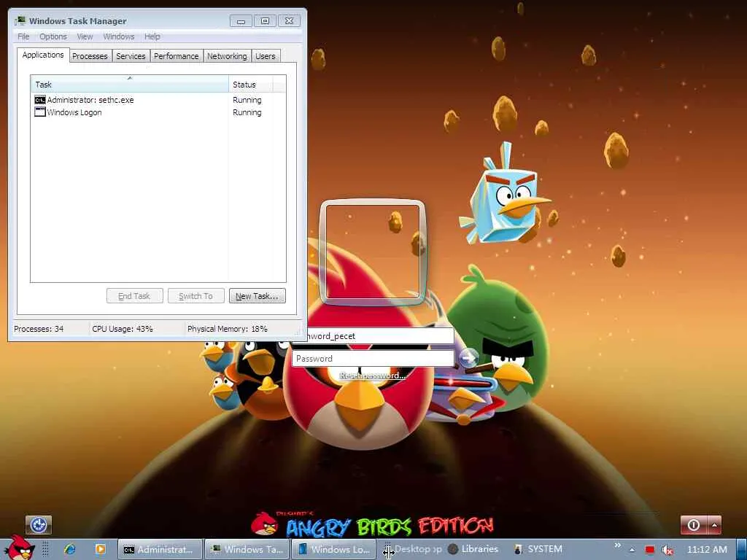Expand shutdown options arrow
Image resolution: width=747 pixels, height=560 pixels.
click(714, 525)
